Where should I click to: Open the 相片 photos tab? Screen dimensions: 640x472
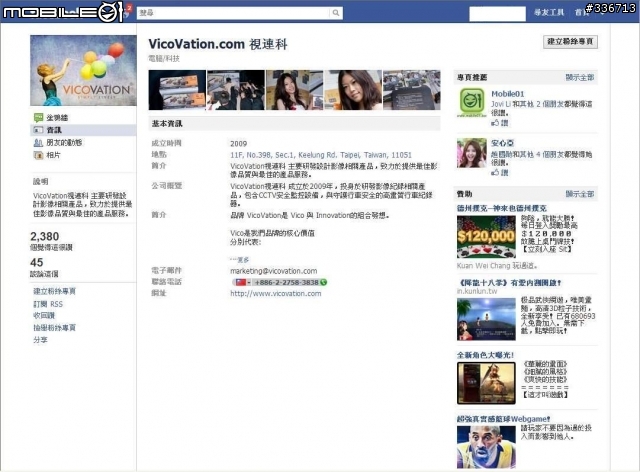coord(53,155)
